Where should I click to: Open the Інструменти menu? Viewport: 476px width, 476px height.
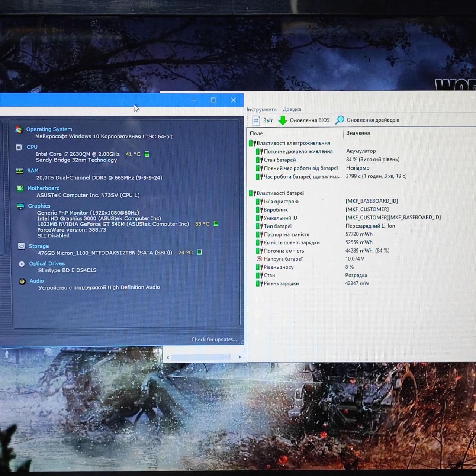(261, 109)
